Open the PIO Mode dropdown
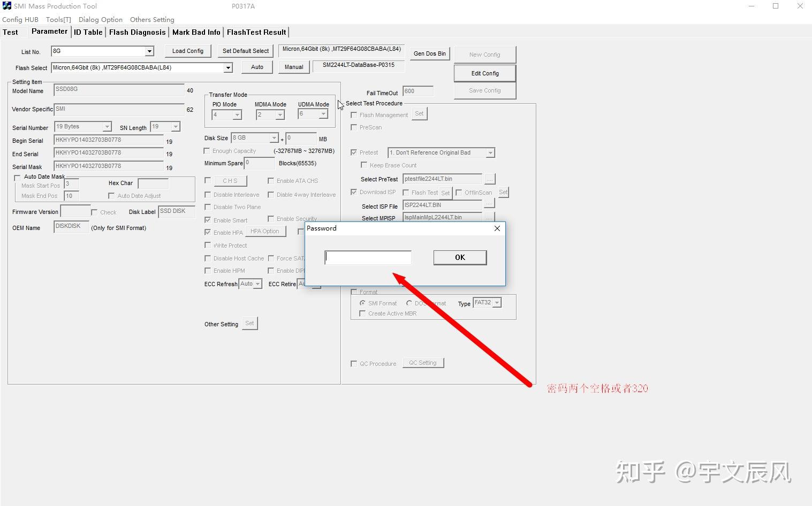 coord(237,115)
